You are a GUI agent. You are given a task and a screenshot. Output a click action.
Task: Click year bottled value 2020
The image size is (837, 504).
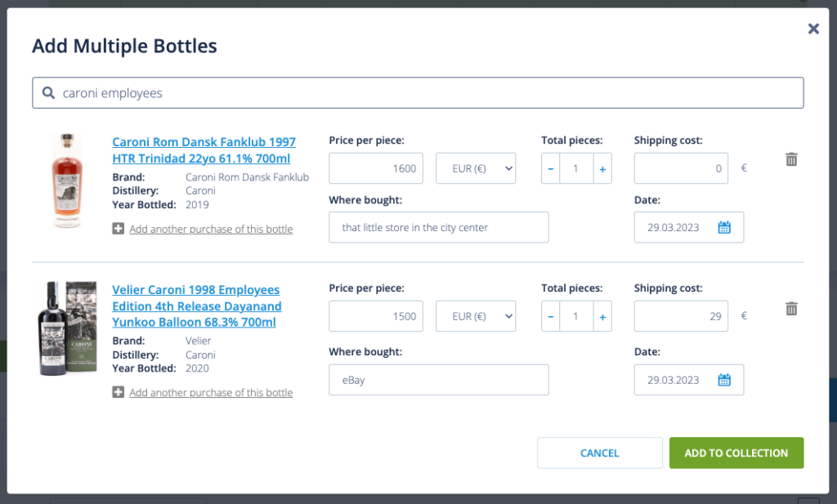click(197, 368)
